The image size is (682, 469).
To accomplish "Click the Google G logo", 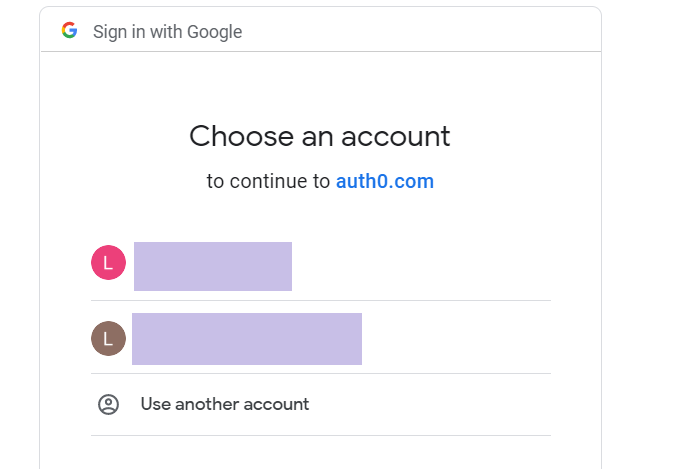I will coord(69,30).
